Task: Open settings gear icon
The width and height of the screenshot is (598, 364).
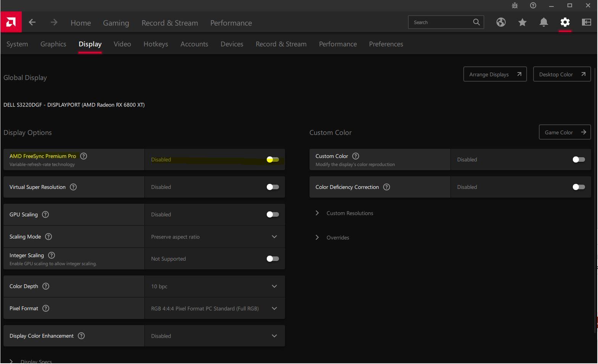Action: (x=565, y=22)
